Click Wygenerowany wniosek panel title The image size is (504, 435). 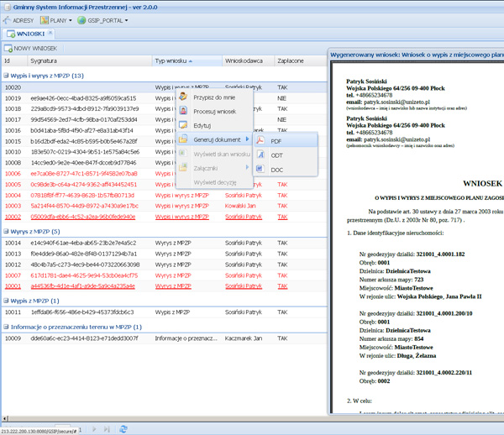click(x=417, y=55)
